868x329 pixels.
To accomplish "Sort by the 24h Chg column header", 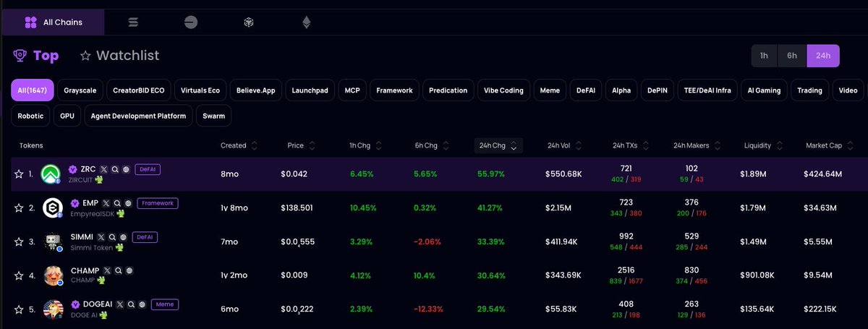I will point(499,145).
